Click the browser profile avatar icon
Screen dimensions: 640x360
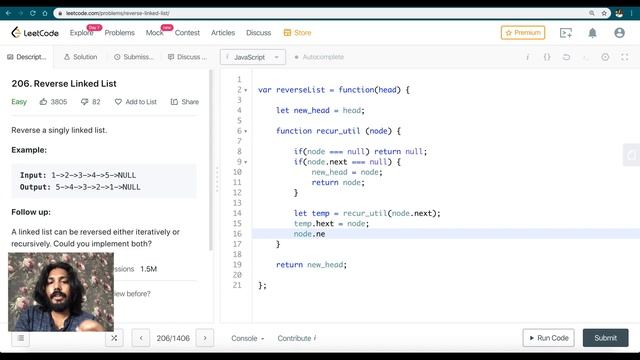(x=619, y=13)
